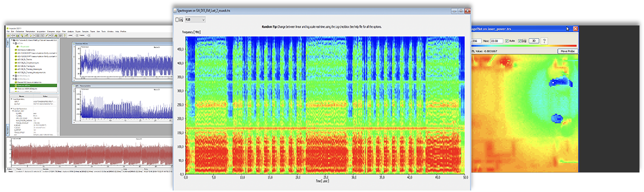Toggle the Log checkbox in ImagePlot

pos(520,41)
